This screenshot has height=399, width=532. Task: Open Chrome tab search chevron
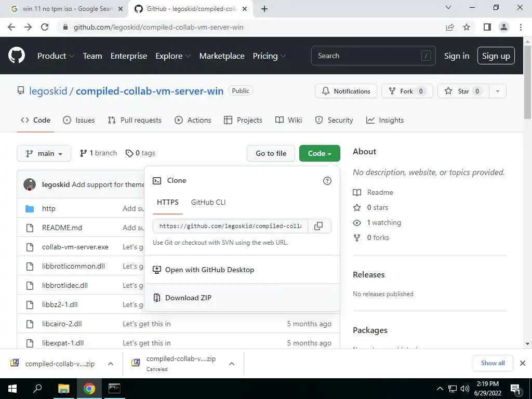448,7
